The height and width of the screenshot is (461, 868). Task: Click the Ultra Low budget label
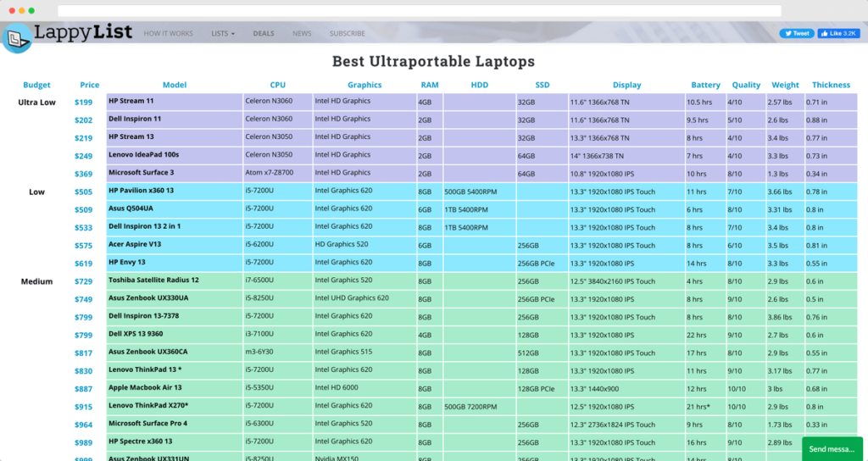click(x=36, y=103)
